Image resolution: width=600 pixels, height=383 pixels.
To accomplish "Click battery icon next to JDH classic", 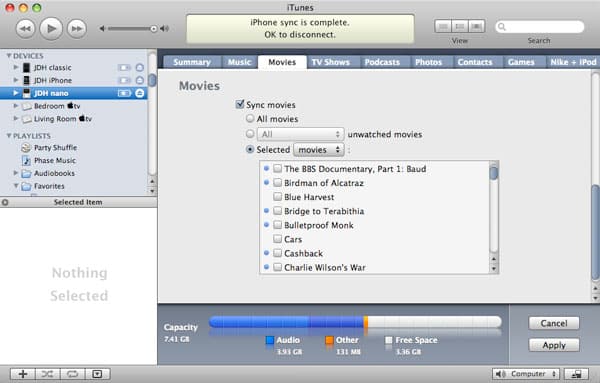I will click(x=124, y=68).
